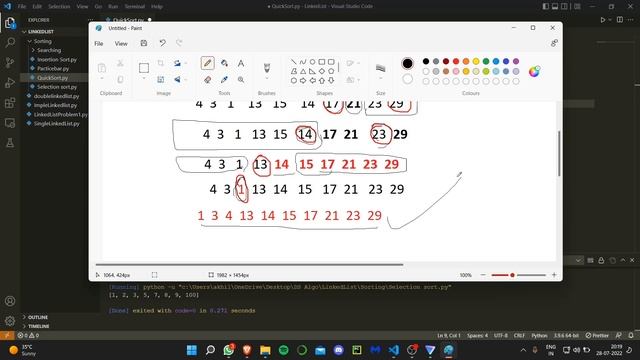The width and height of the screenshot is (640, 360).
Task: Choose the Hexagon shape
Action: 293,81
